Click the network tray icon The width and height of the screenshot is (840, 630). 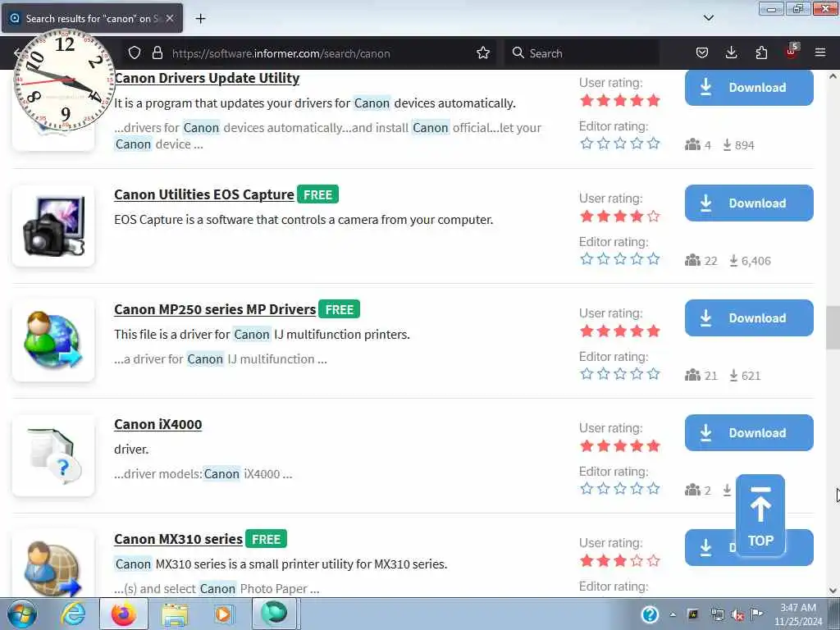pyautogui.click(x=717, y=615)
